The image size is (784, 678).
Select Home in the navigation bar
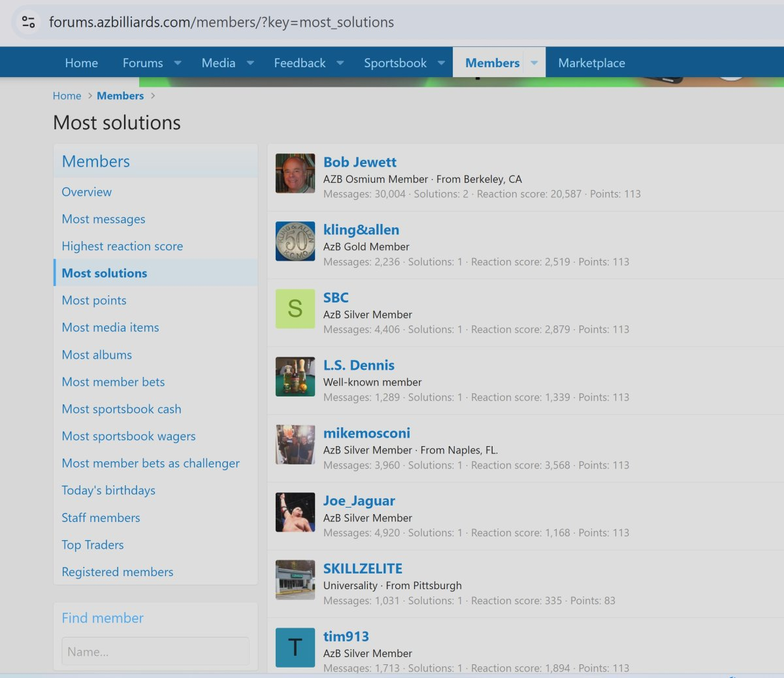[82, 63]
